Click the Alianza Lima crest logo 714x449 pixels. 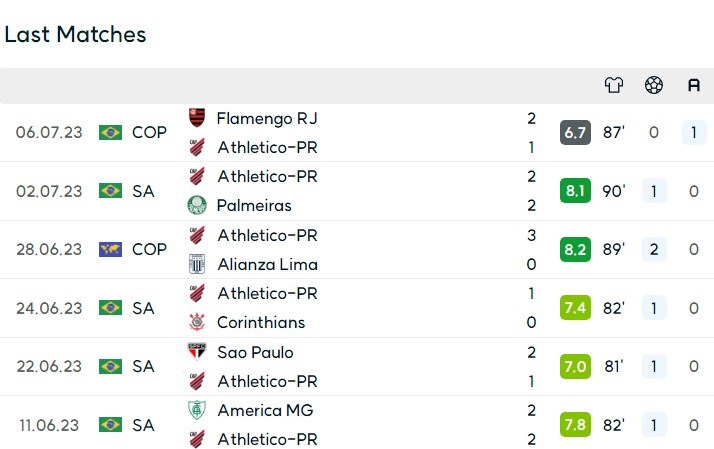tap(197, 264)
